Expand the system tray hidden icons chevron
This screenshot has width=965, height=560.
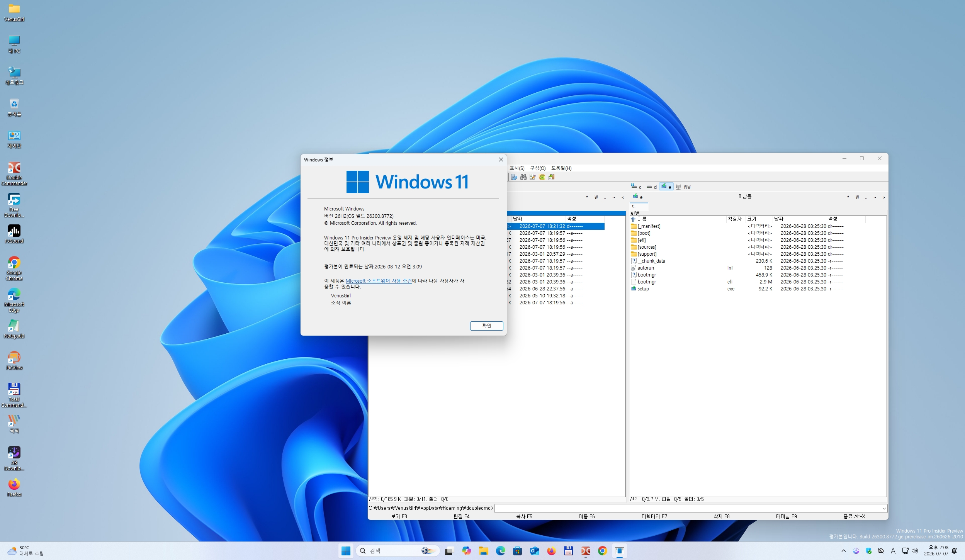[x=844, y=551]
